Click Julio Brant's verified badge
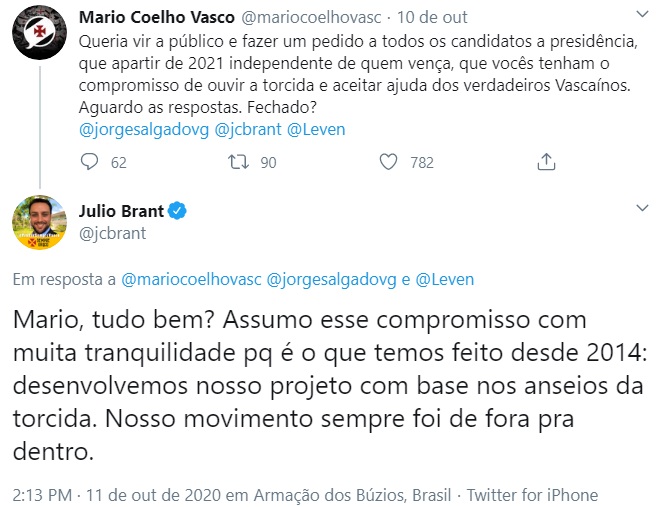659x507 pixels. 179,211
